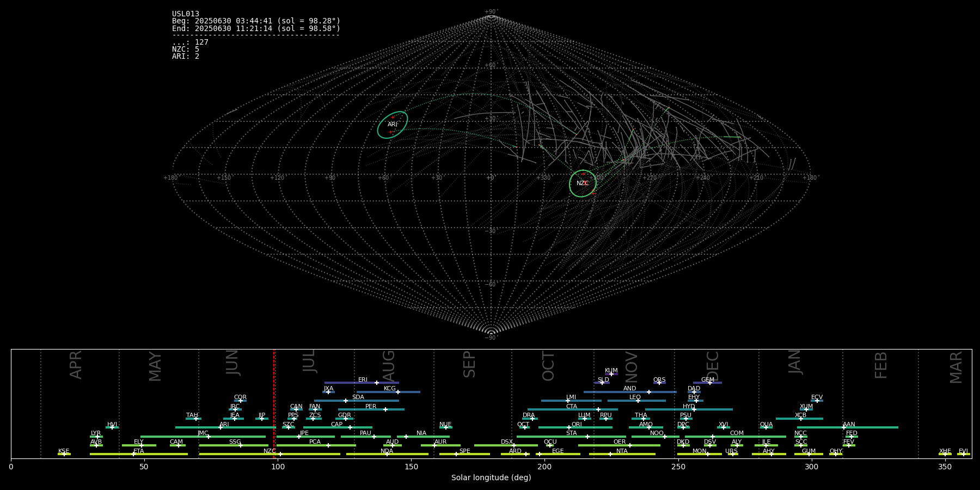
Task: Click the ARI shower label on timeline
Action: 224,425
